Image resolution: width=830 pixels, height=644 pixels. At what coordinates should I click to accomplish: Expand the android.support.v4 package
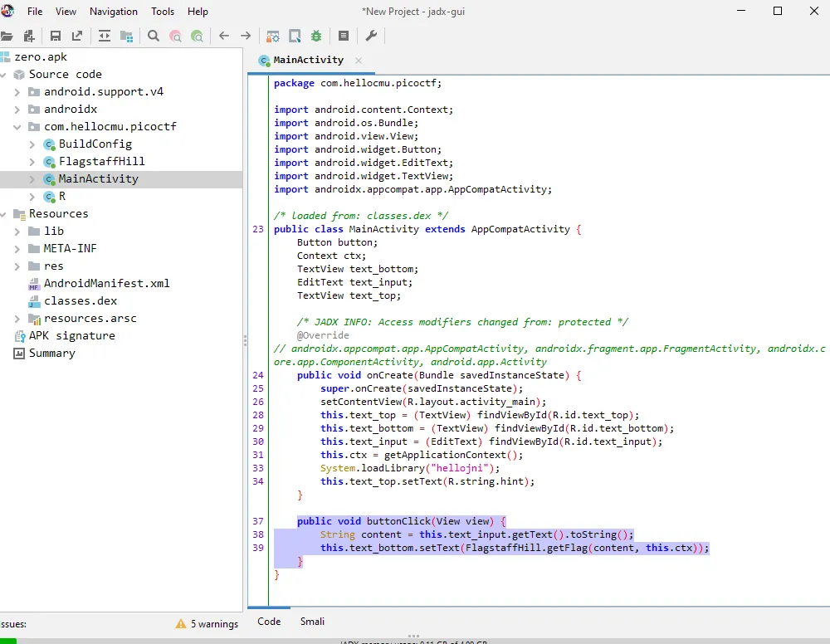[17, 92]
